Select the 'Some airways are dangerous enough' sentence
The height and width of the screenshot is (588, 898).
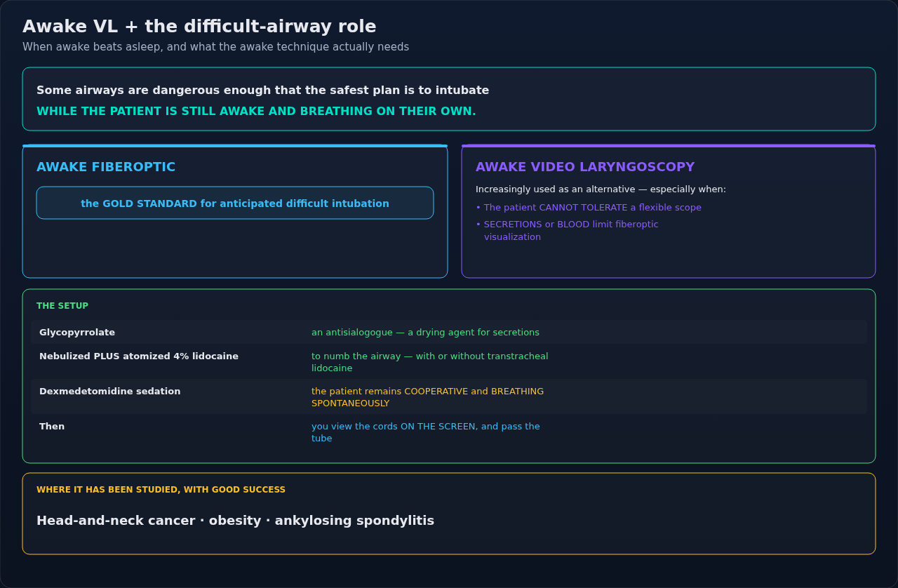[262, 91]
